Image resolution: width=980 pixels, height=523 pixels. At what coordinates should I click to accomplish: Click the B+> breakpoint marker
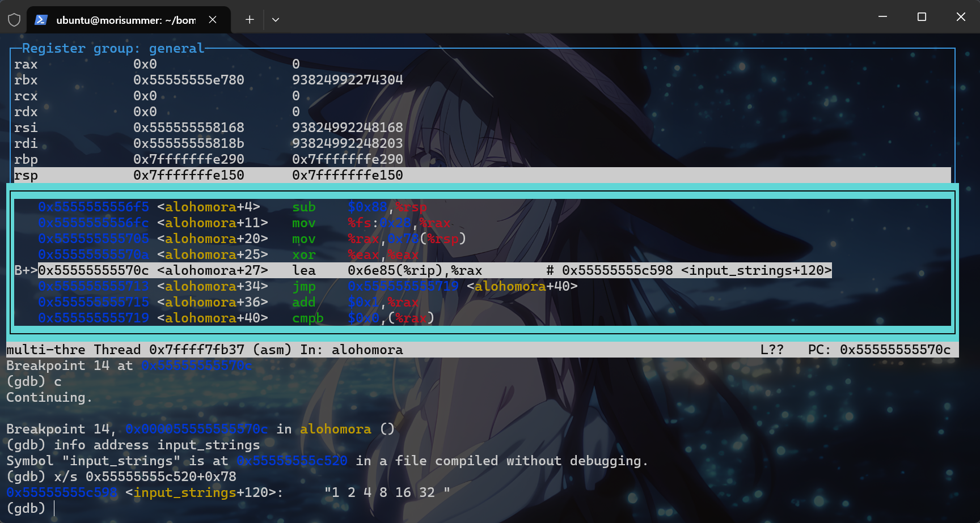pyautogui.click(x=26, y=270)
